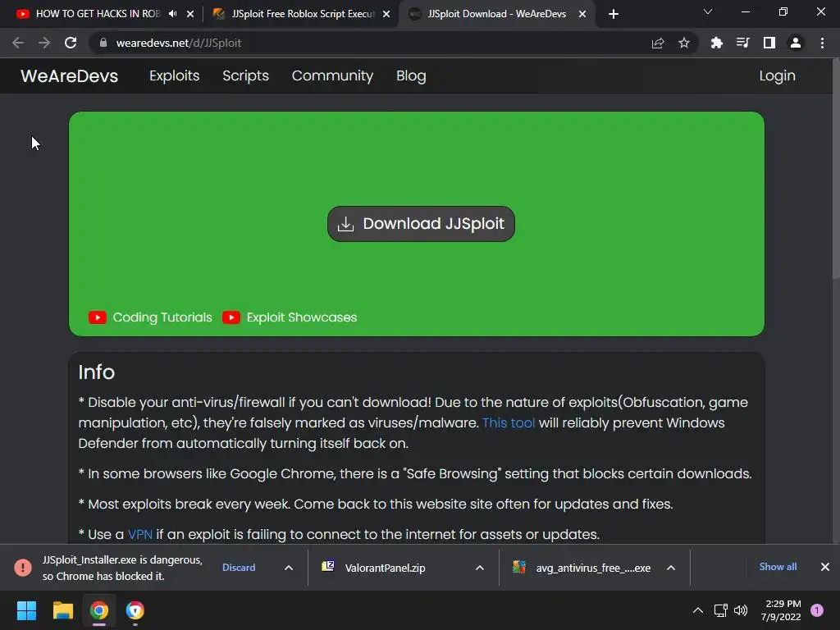840x630 pixels.
Task: Open a new browser tab
Action: [x=614, y=14]
